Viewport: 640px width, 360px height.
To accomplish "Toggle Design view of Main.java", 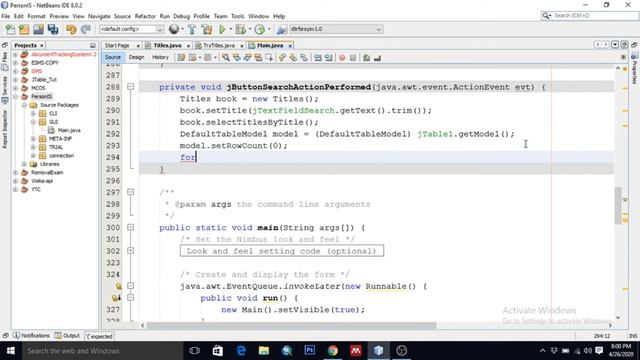I will pyautogui.click(x=136, y=57).
